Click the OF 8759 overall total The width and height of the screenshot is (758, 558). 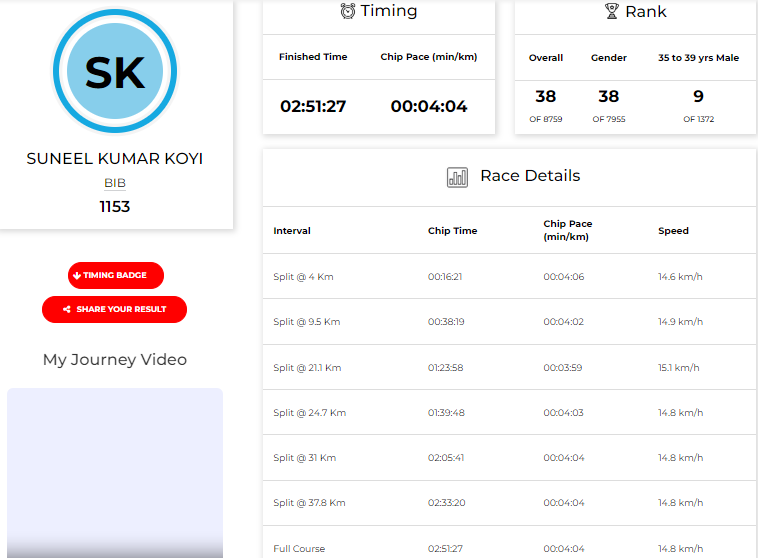[x=546, y=119]
